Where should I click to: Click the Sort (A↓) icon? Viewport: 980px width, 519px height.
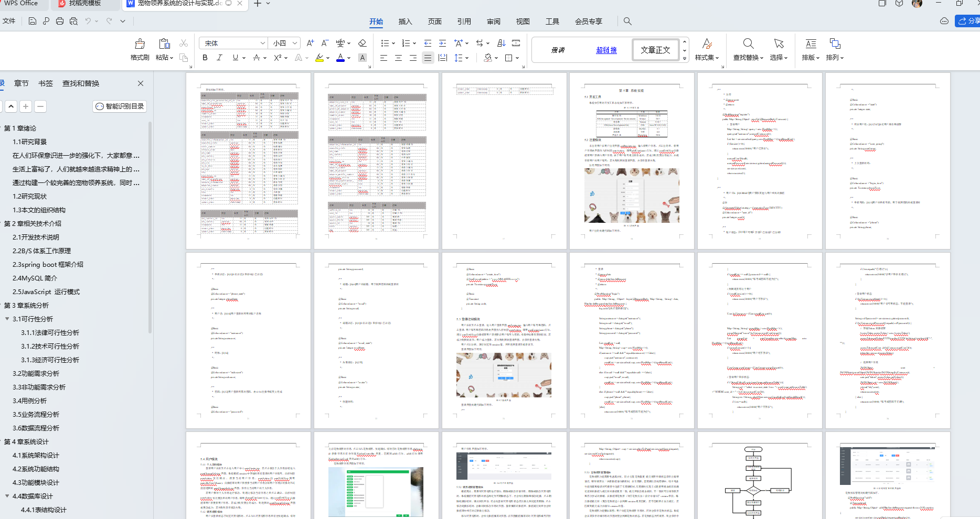[502, 43]
